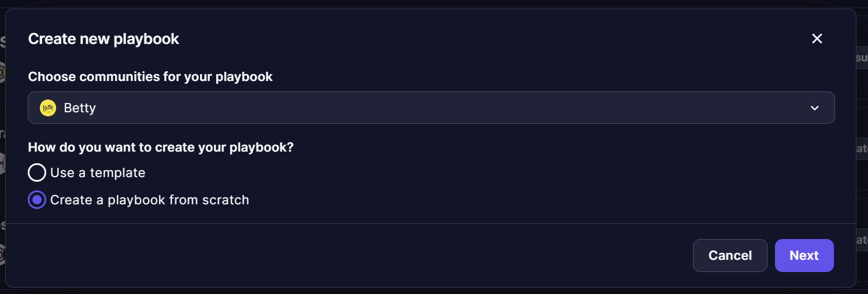
Task: Click the "Use a template" label text
Action: tap(98, 172)
